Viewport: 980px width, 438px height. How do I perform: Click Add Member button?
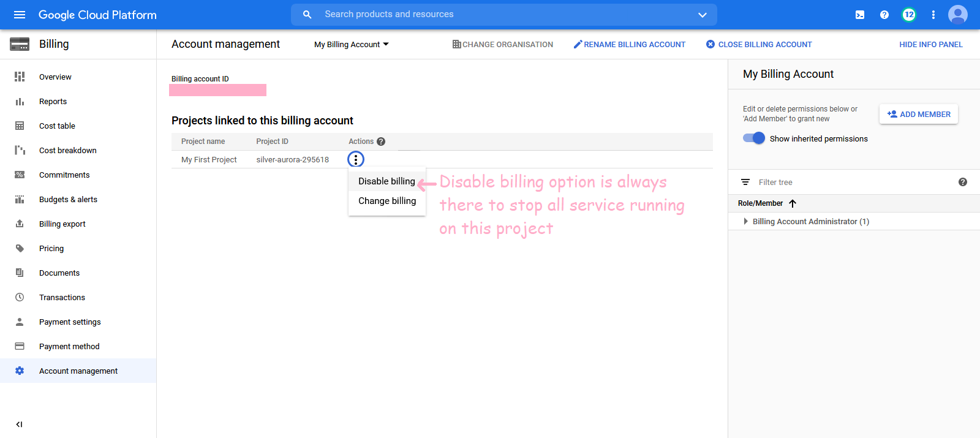(x=919, y=114)
